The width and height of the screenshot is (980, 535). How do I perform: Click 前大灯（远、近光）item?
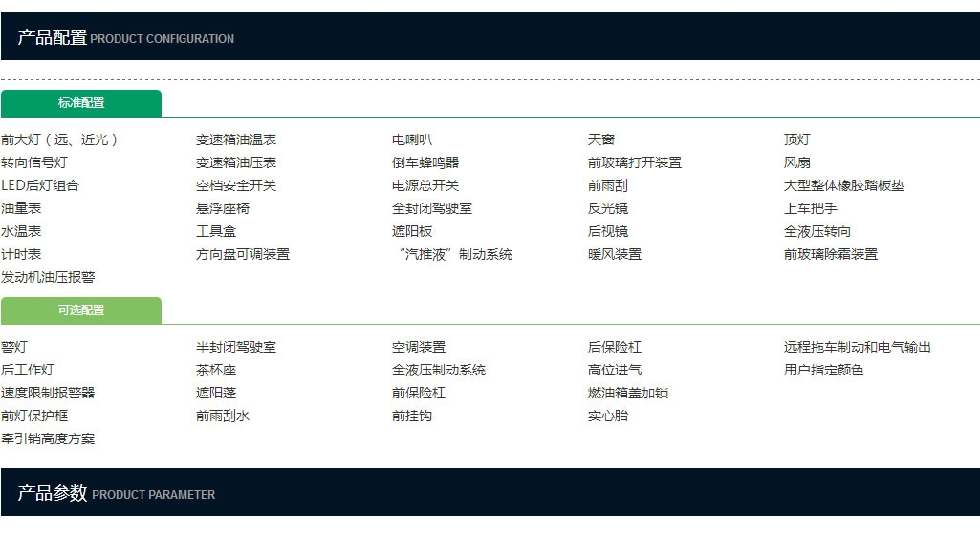(x=60, y=139)
